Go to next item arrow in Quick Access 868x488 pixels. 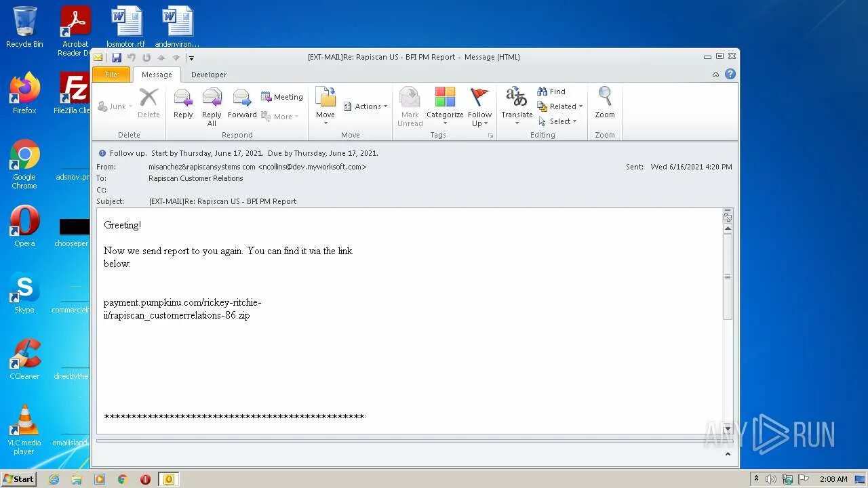tap(176, 58)
